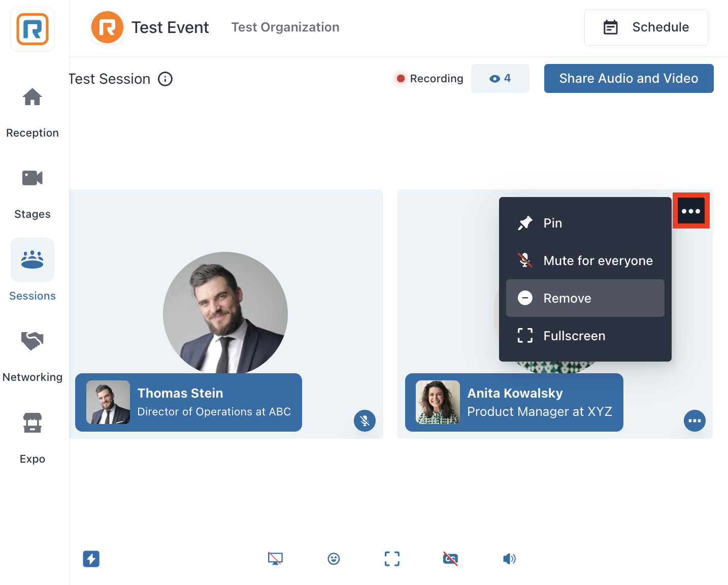Click the Test Organization link
728x585 pixels.
(x=285, y=27)
